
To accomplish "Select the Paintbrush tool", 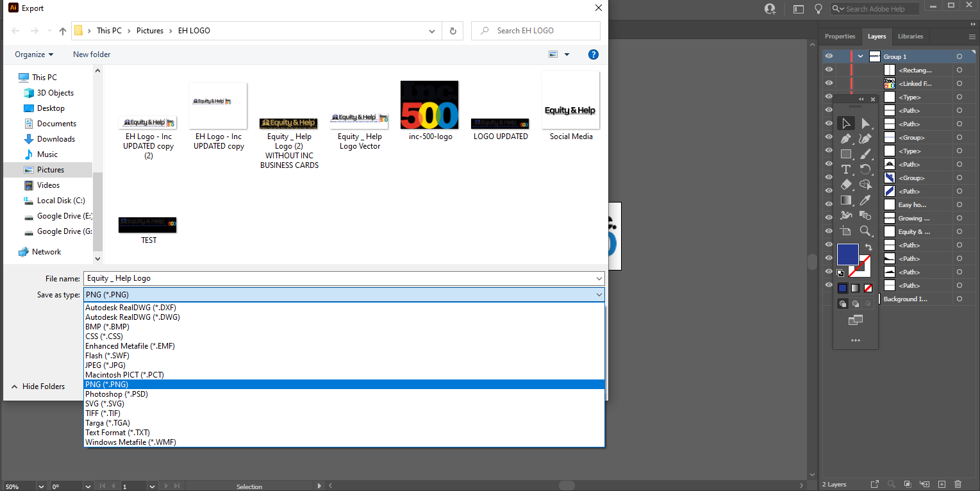I will coord(865,154).
